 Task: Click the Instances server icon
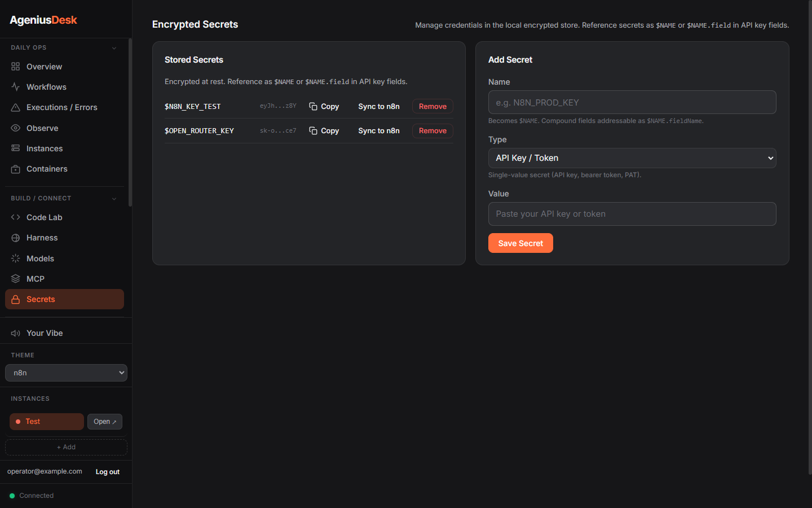tap(15, 148)
